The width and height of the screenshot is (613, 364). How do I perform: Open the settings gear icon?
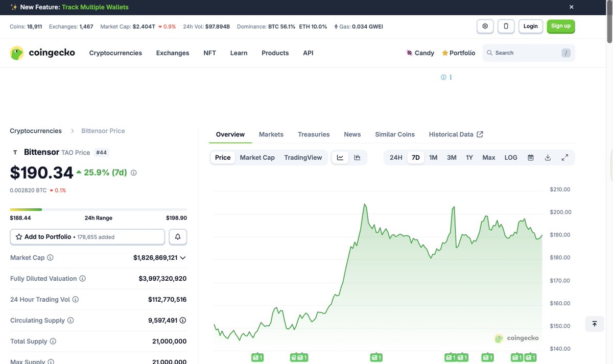[x=485, y=26]
